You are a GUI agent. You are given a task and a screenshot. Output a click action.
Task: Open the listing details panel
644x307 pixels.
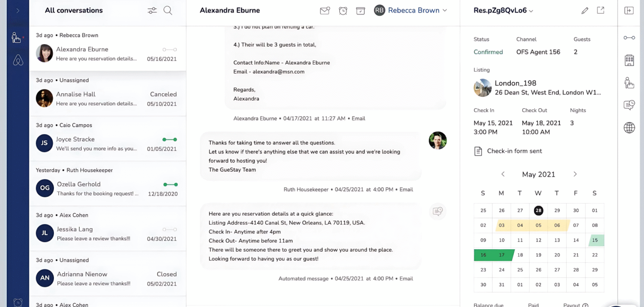pyautogui.click(x=629, y=60)
